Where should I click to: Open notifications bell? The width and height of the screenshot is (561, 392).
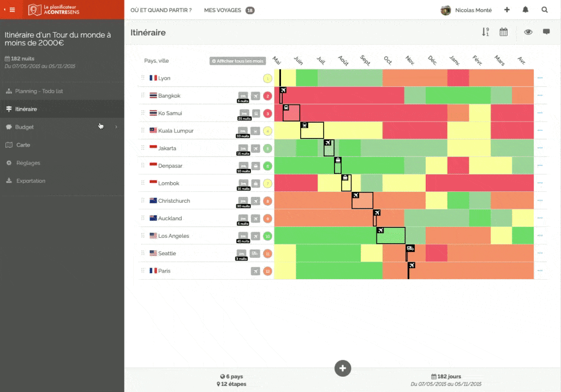525,10
